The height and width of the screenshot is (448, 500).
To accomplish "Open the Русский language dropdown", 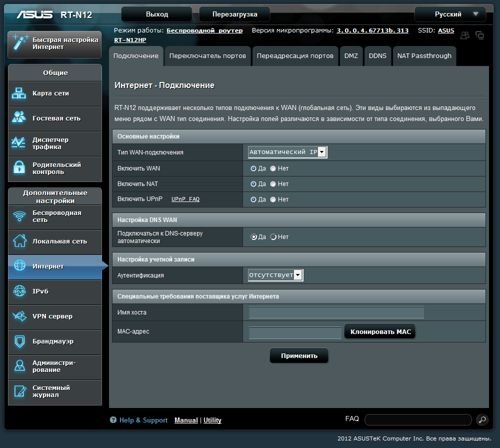I will [x=450, y=14].
